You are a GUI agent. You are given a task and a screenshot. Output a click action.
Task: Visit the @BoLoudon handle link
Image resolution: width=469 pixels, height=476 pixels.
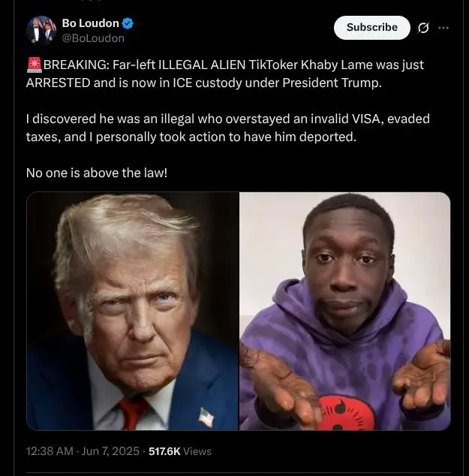click(93, 38)
